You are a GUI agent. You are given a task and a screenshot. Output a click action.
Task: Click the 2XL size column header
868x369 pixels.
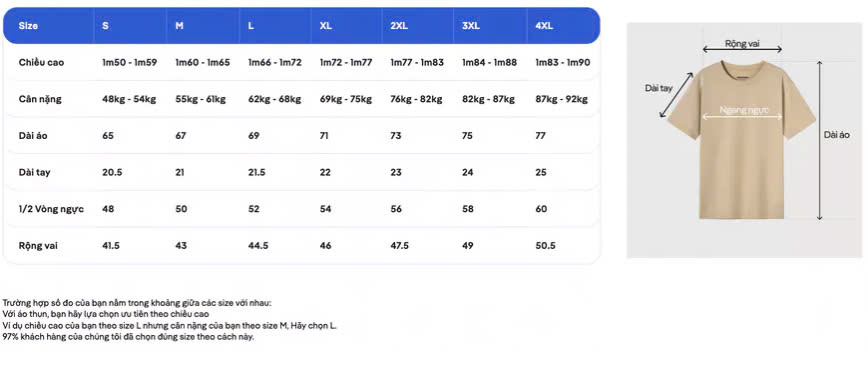(x=399, y=26)
